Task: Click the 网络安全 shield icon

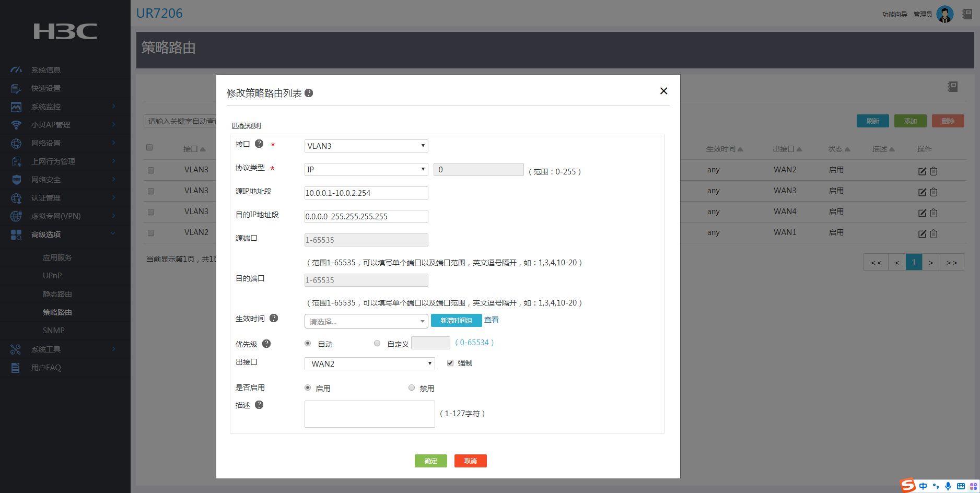Action: [x=16, y=180]
